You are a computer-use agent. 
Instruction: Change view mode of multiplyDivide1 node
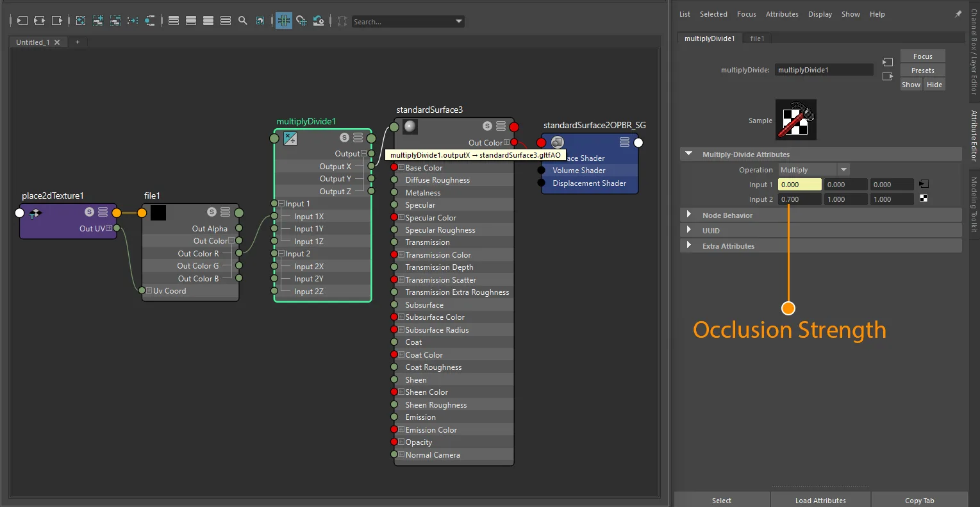pyautogui.click(x=358, y=138)
